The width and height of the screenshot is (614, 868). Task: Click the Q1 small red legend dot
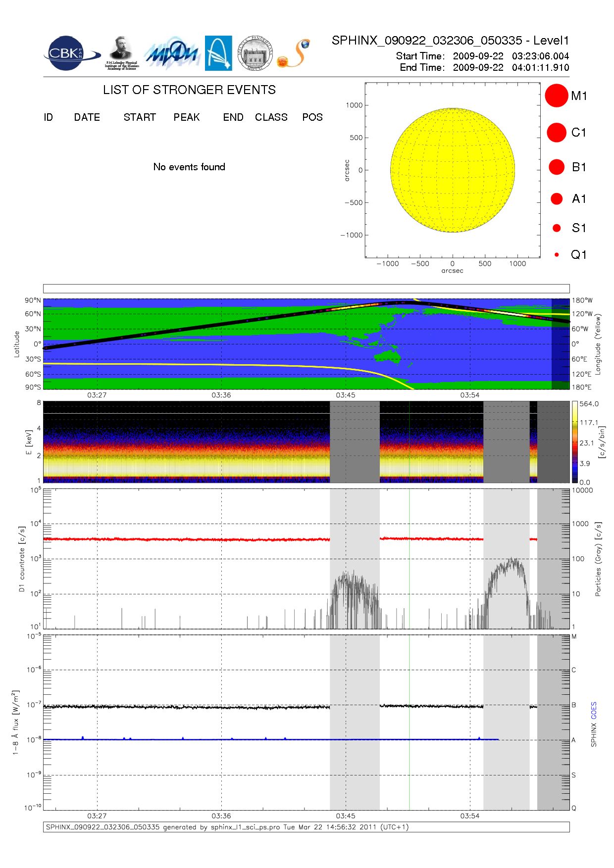[557, 255]
